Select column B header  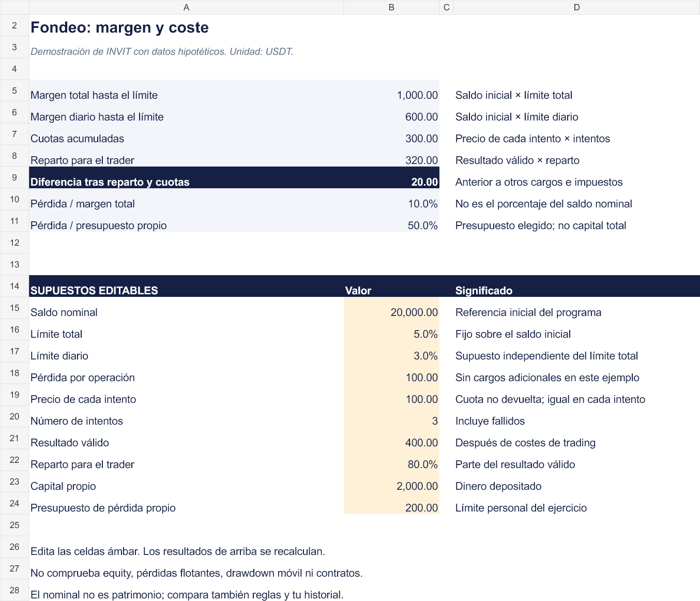391,7
